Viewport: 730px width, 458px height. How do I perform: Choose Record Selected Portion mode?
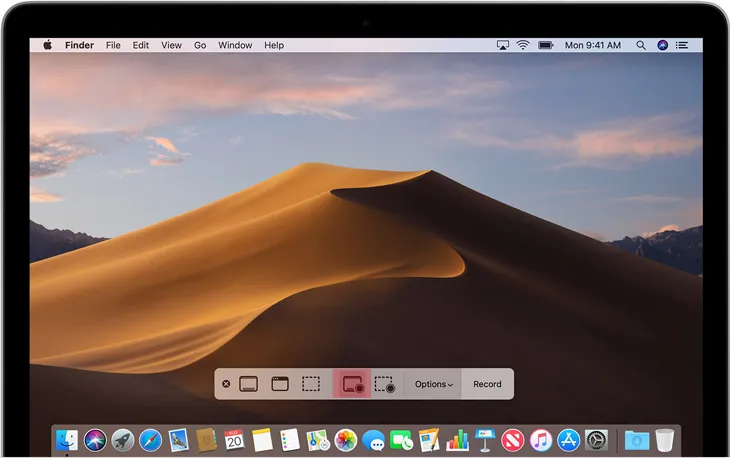click(x=385, y=384)
